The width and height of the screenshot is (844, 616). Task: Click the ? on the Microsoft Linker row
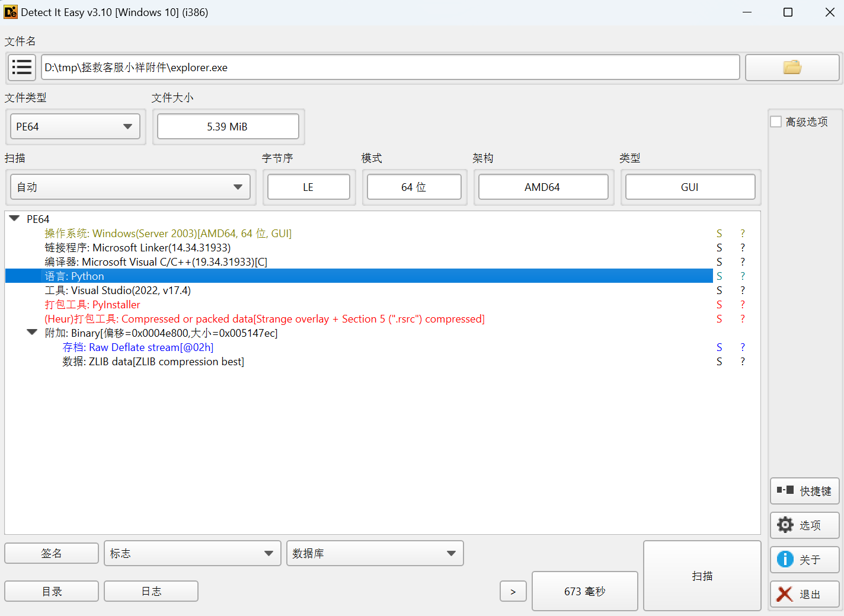pos(743,247)
